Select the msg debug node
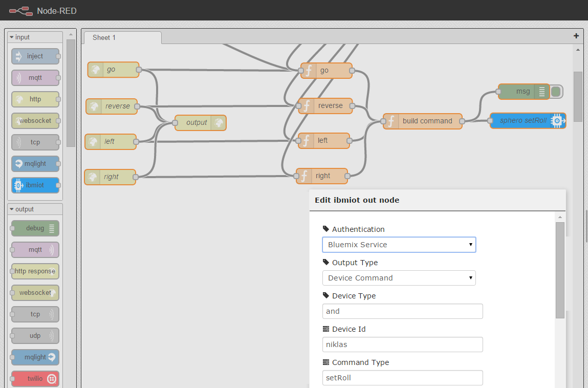588x388 pixels. coord(524,92)
